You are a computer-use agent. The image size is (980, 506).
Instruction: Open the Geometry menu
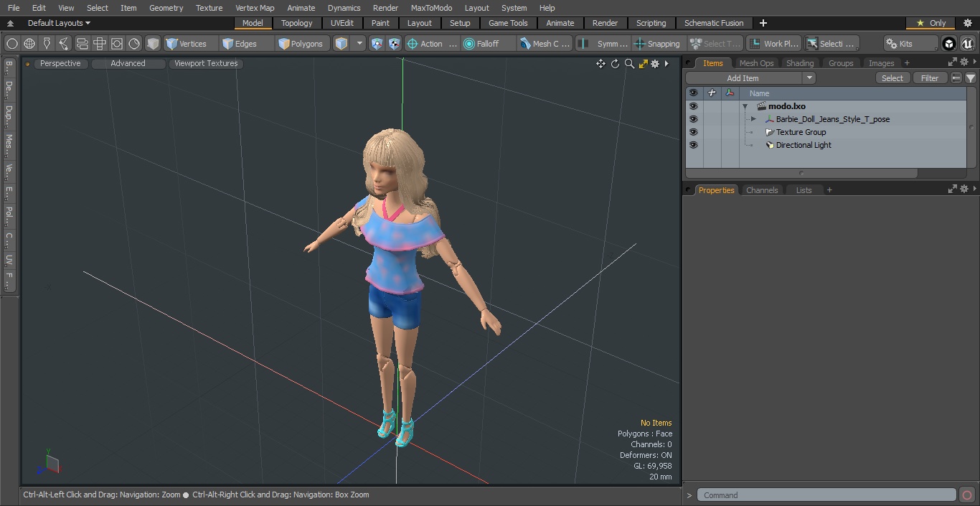click(x=166, y=8)
